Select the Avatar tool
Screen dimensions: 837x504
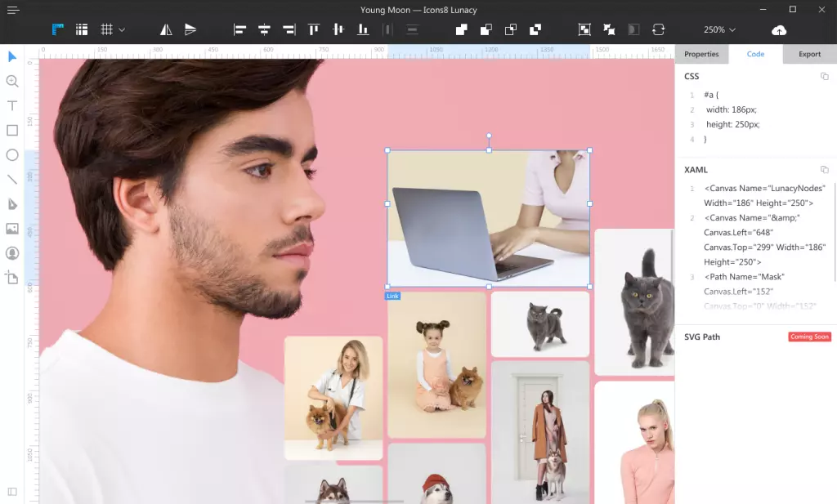pos(12,252)
